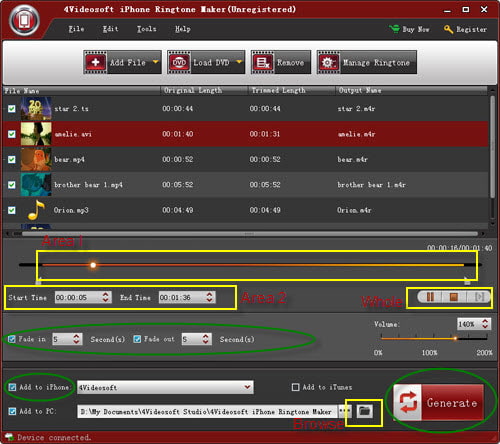This screenshot has height=444, width=500.
Task: Click the Orion.m4r output name
Action: pyautogui.click(x=354, y=210)
